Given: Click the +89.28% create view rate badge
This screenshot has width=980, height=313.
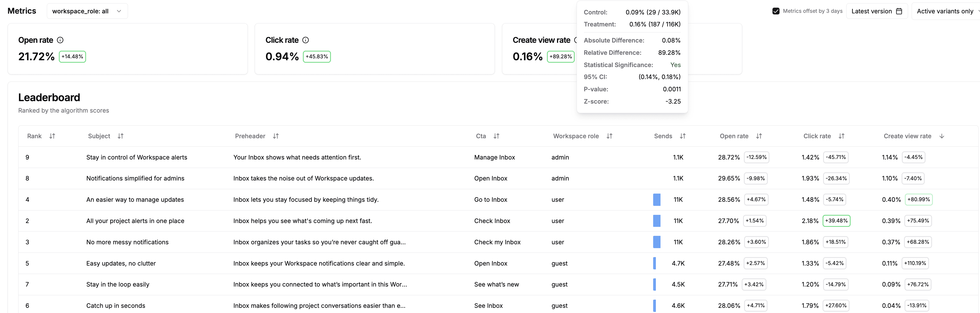Looking at the screenshot, I should tap(560, 56).
